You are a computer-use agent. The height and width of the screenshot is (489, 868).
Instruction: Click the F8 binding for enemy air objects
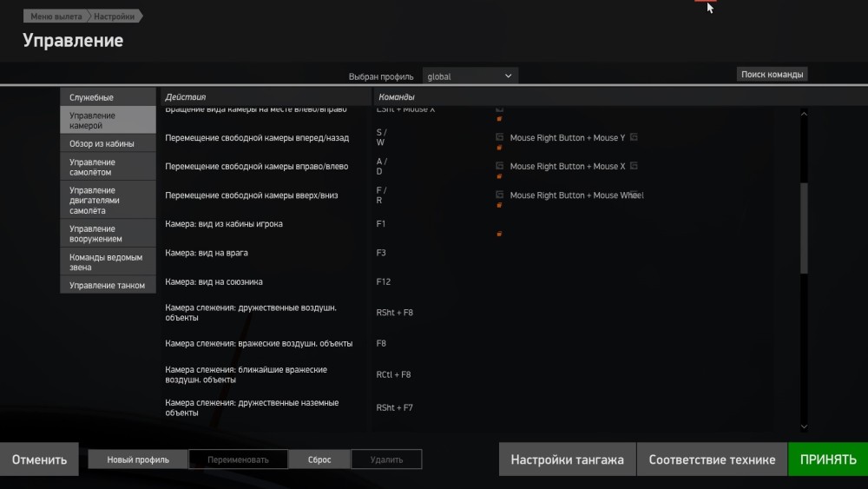381,343
